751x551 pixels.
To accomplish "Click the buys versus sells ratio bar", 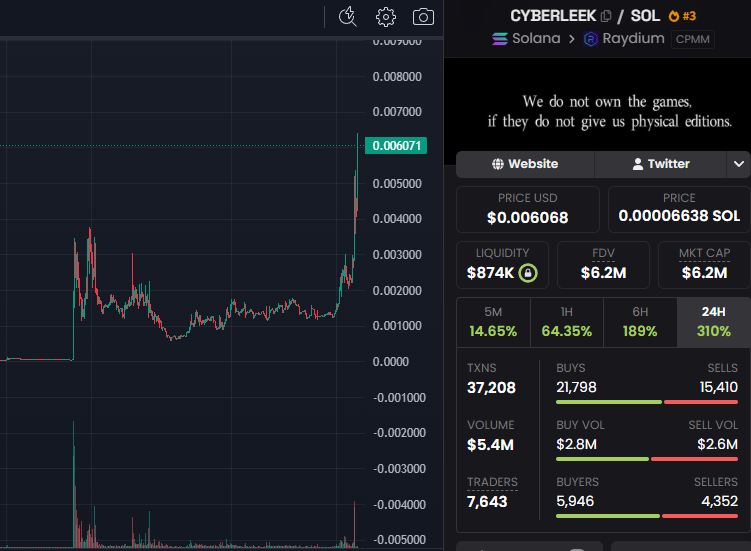I will tap(647, 402).
